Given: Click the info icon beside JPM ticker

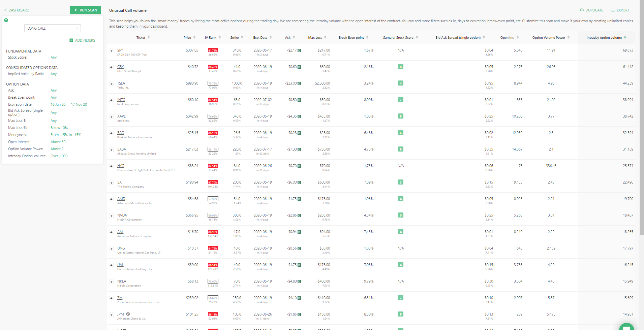Looking at the screenshot, I should click(128, 314).
